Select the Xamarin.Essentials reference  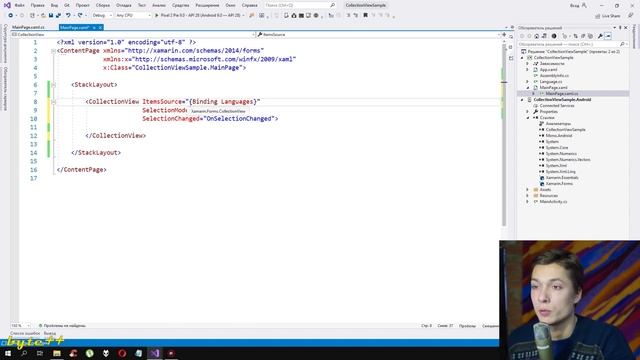point(562,178)
